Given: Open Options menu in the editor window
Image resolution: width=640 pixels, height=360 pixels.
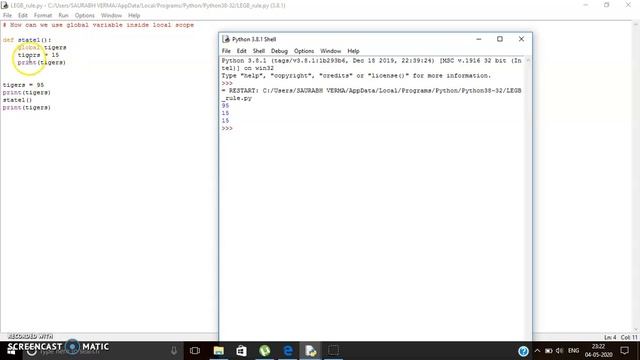Looking at the screenshot, I should pos(84,16).
